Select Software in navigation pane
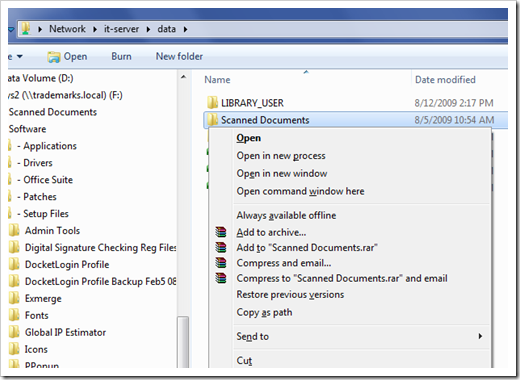This screenshot has height=380, width=520. (27, 129)
